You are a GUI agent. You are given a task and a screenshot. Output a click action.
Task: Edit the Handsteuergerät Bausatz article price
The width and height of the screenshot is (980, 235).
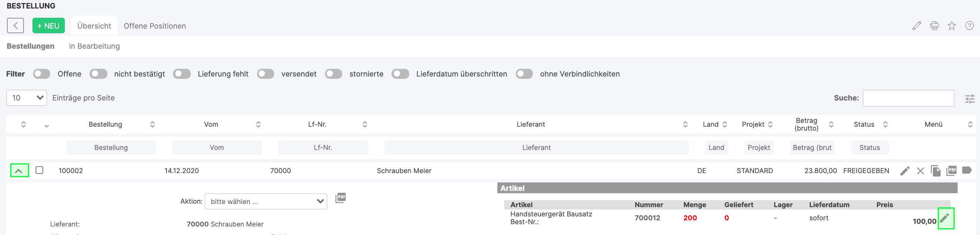[x=945, y=218]
